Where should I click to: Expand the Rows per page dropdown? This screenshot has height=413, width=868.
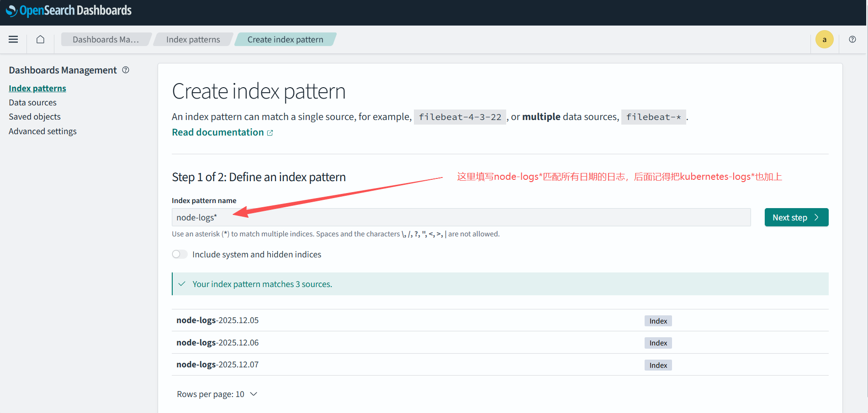pos(217,394)
